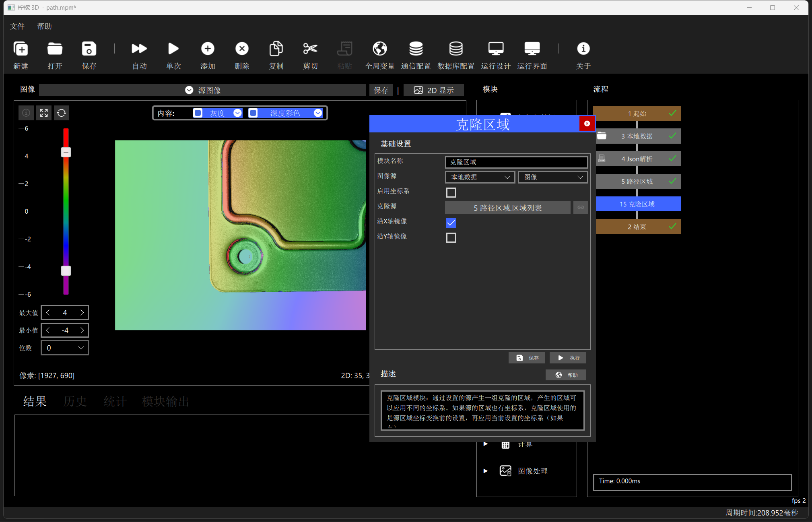Uncheck 沿X轴镜像 mirror option

[x=451, y=223]
